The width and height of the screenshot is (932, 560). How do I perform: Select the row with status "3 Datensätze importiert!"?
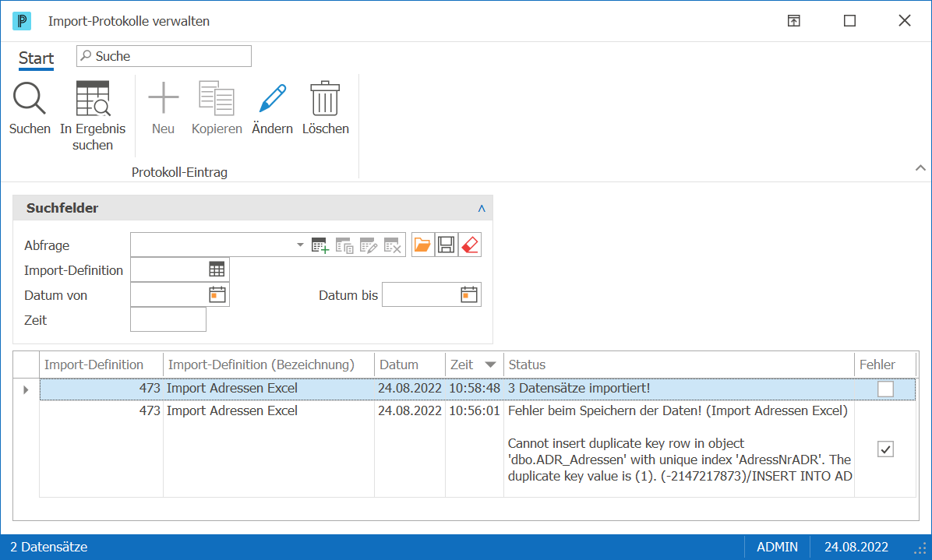pos(477,389)
